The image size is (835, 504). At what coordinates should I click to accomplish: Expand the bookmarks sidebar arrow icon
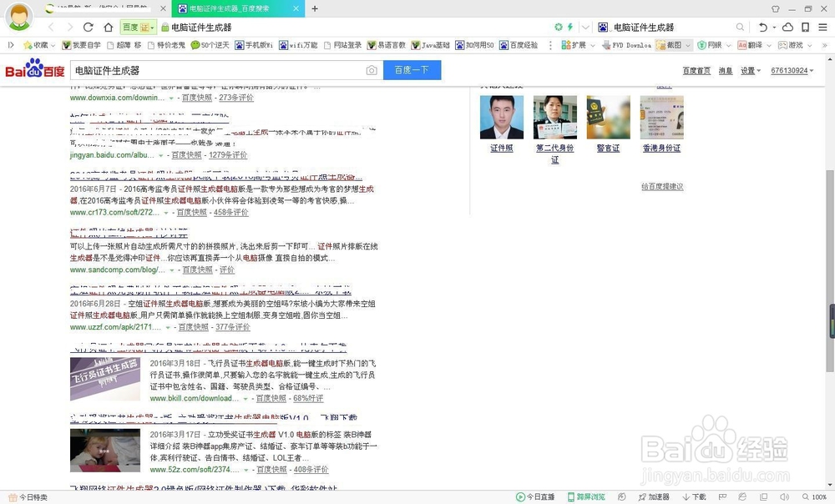[11, 45]
